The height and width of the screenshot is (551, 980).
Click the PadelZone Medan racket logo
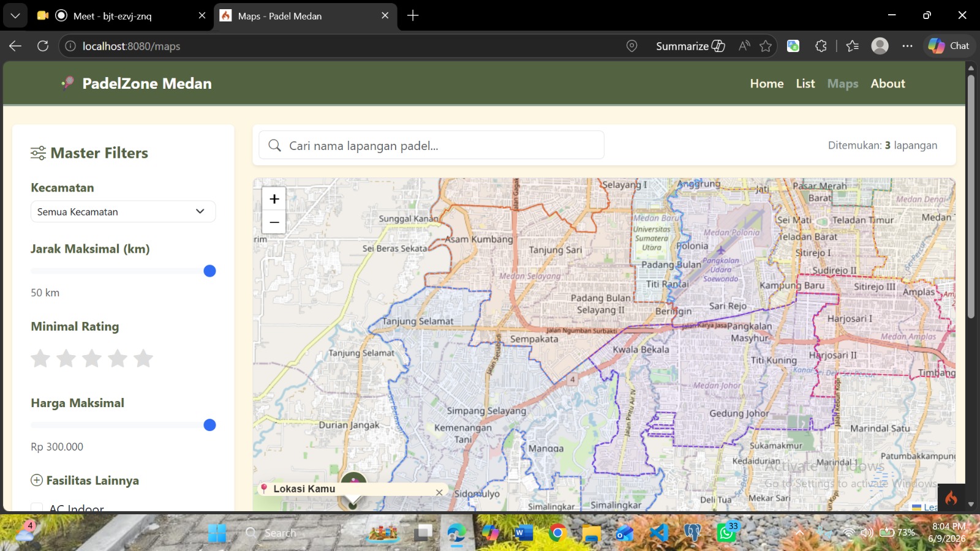(x=68, y=83)
